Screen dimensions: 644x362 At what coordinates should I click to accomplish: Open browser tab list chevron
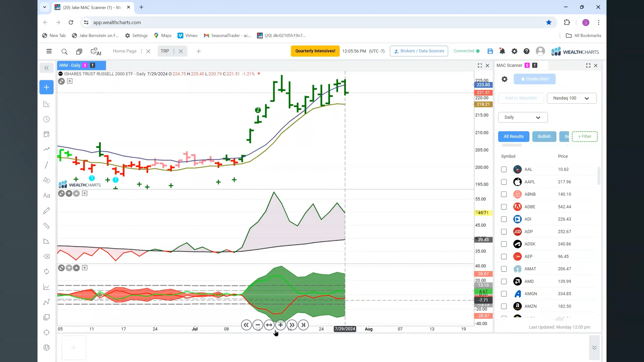(44, 7)
